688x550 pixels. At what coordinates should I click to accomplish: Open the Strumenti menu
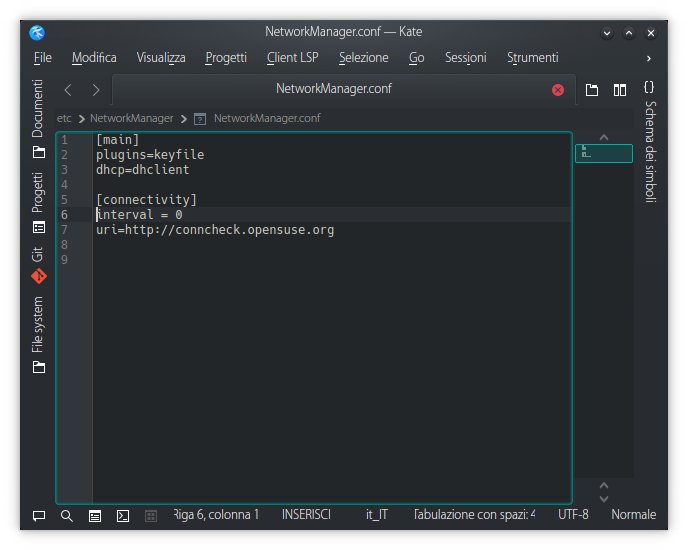tap(533, 58)
